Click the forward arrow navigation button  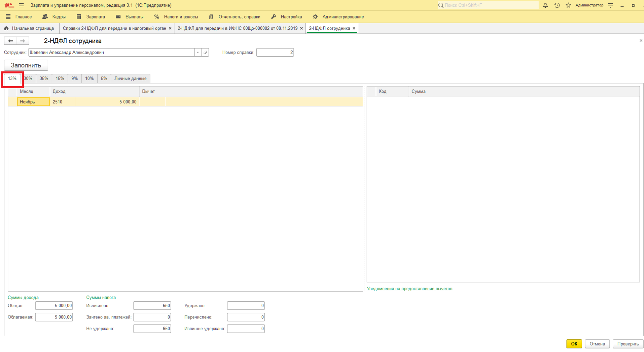click(22, 41)
